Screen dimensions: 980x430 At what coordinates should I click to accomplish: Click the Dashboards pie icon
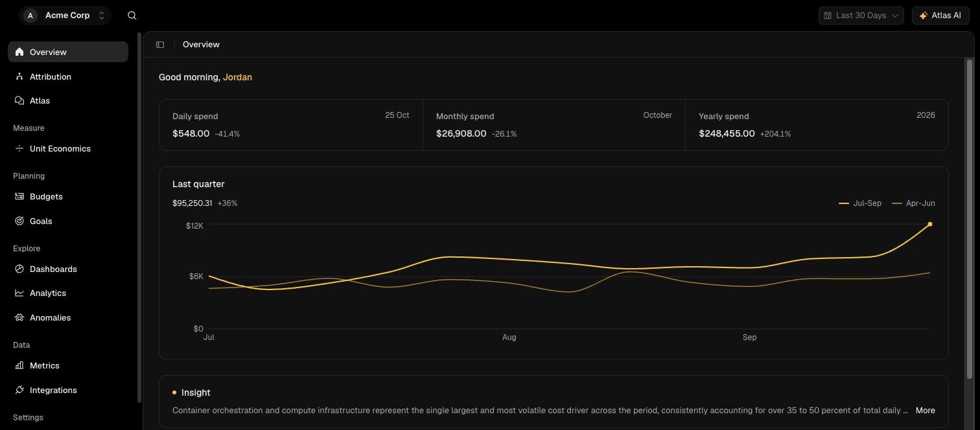19,269
